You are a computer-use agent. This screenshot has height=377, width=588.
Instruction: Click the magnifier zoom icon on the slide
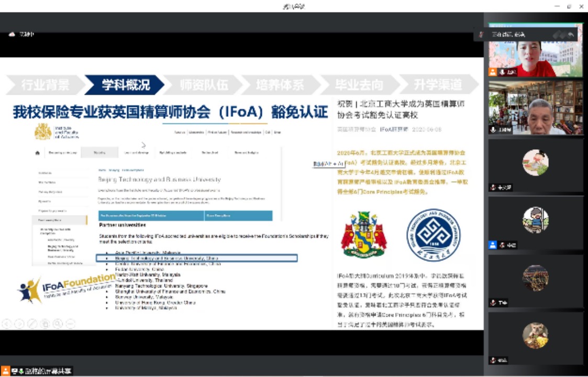coord(58,324)
